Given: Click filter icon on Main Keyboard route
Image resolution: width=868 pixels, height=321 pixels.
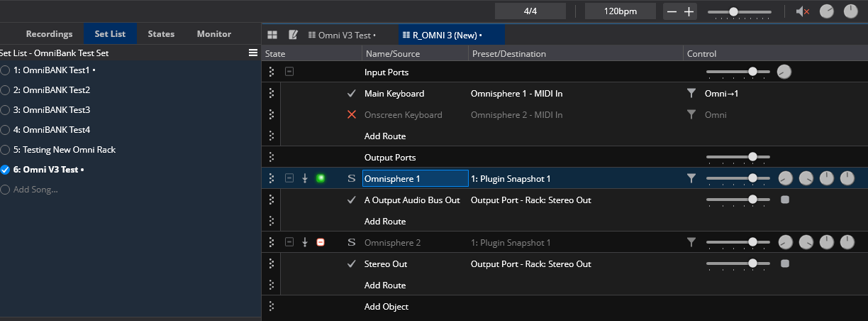Looking at the screenshot, I should pyautogui.click(x=691, y=93).
